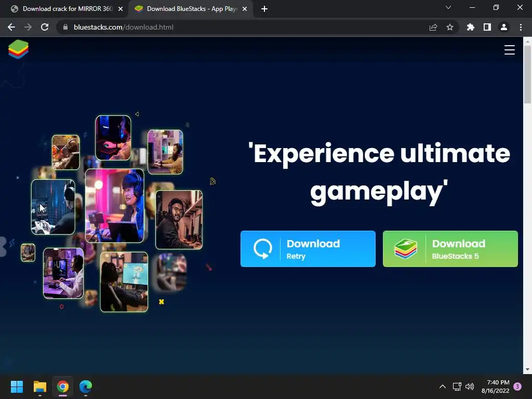Click the gamer thumbnail with pink neon lights
The height and width of the screenshot is (399, 532).
pyautogui.click(x=115, y=206)
